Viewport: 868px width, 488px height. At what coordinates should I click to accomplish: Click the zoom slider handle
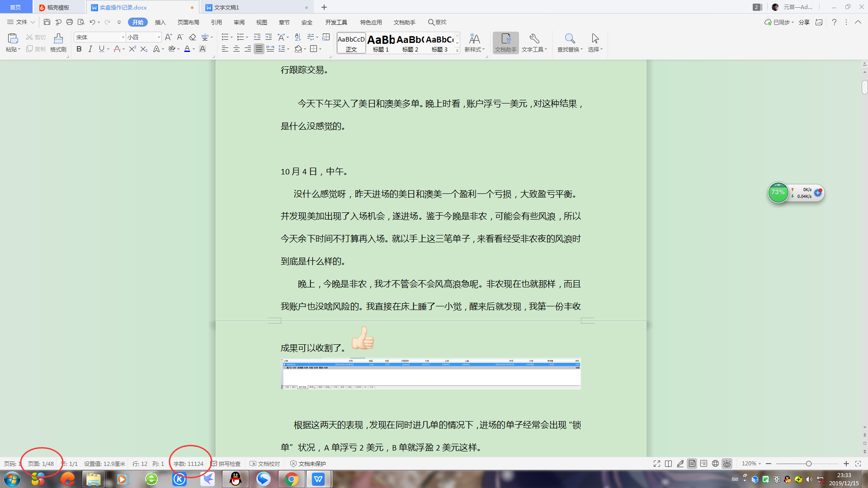pyautogui.click(x=808, y=464)
